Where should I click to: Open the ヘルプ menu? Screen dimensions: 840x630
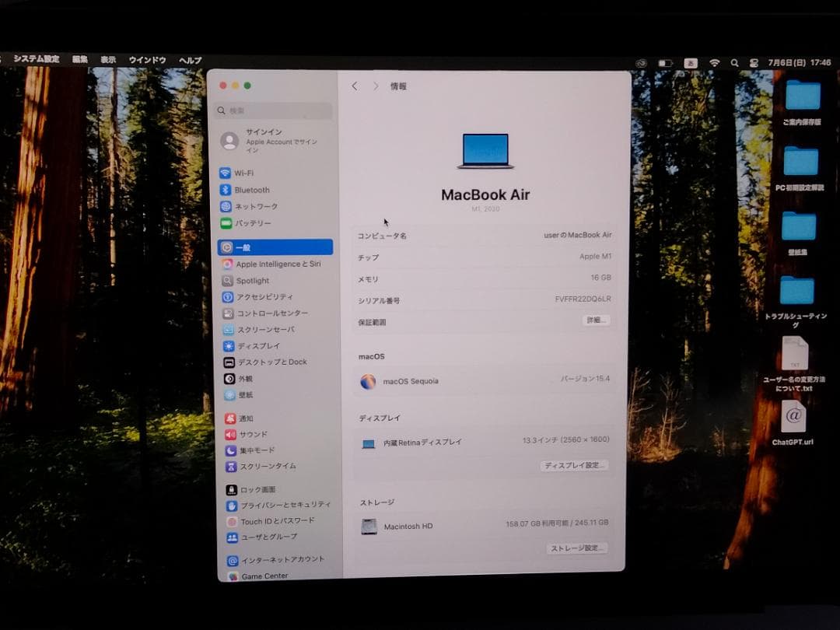tap(191, 61)
